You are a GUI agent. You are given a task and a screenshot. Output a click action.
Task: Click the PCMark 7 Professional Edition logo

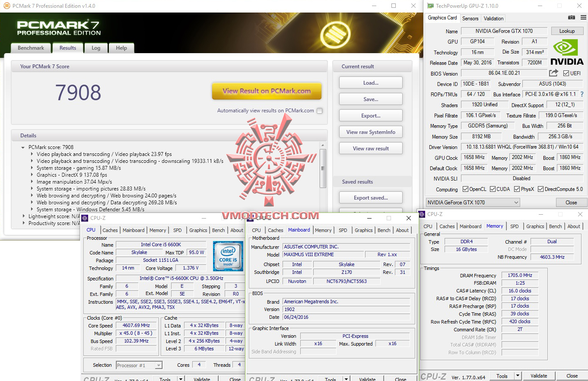58,27
